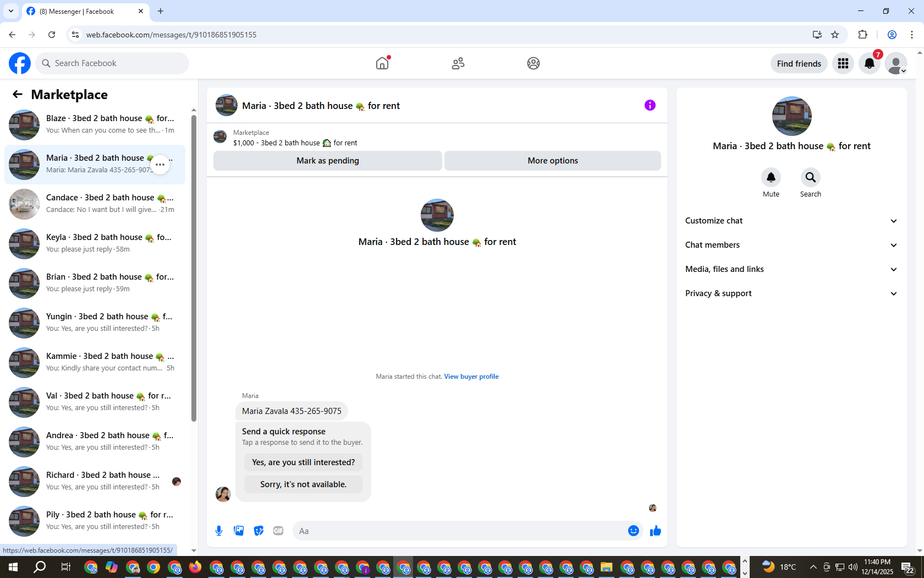Open Richard's conversation
This screenshot has width=924, height=578.
click(x=95, y=482)
